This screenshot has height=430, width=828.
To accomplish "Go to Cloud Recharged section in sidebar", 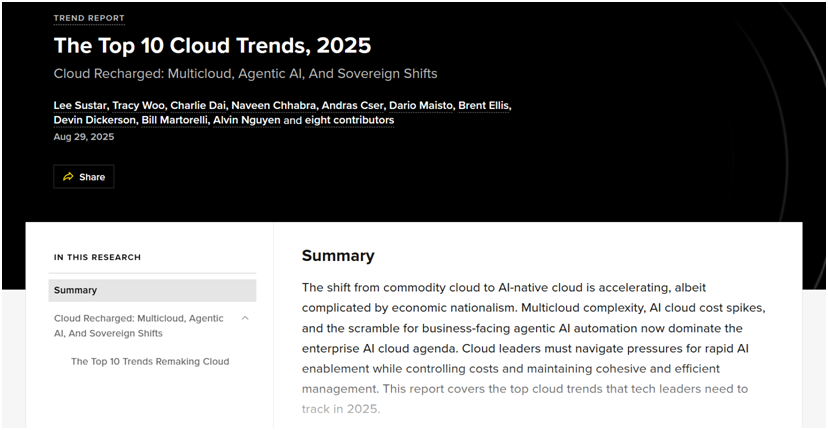I will [138, 326].
